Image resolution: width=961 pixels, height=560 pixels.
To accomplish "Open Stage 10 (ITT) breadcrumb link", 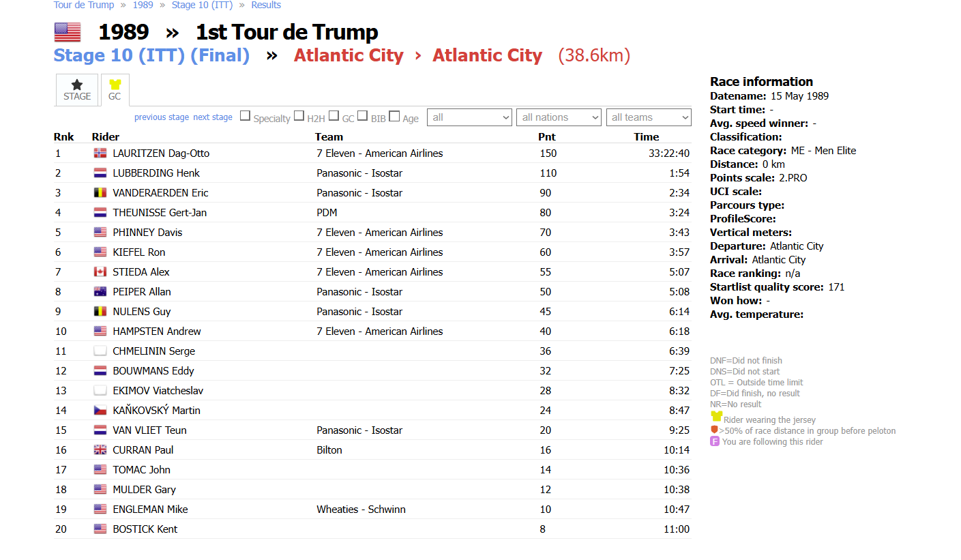I will pos(202,5).
